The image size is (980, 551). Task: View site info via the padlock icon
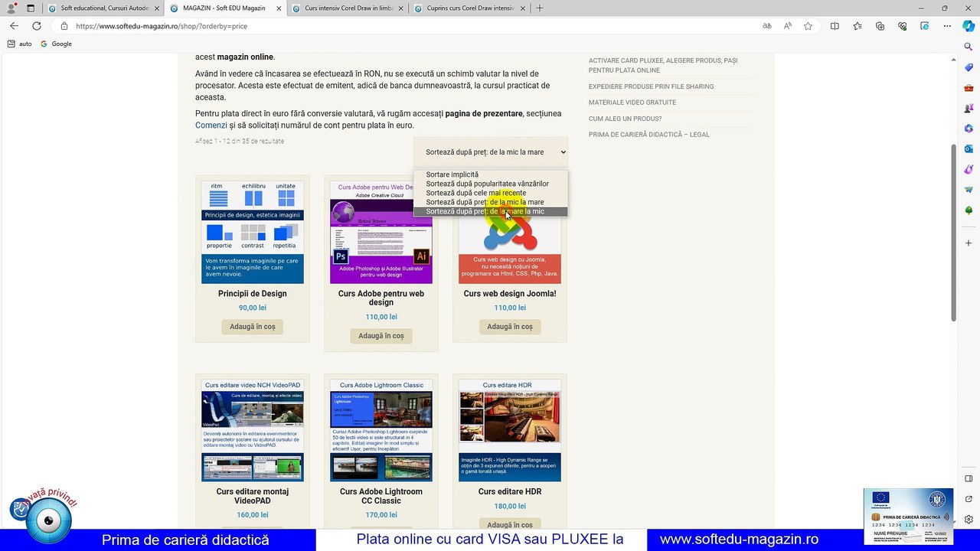64,26
